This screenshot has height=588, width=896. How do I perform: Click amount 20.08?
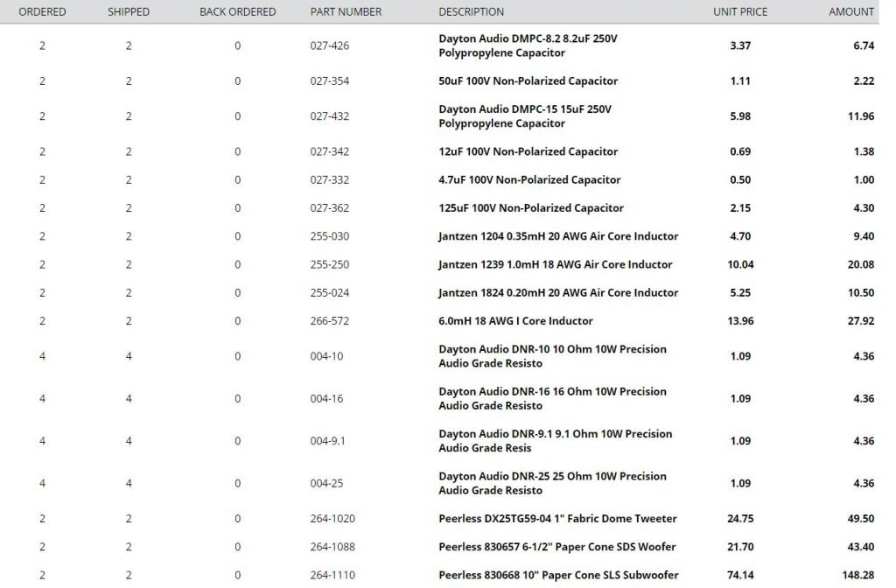point(861,264)
